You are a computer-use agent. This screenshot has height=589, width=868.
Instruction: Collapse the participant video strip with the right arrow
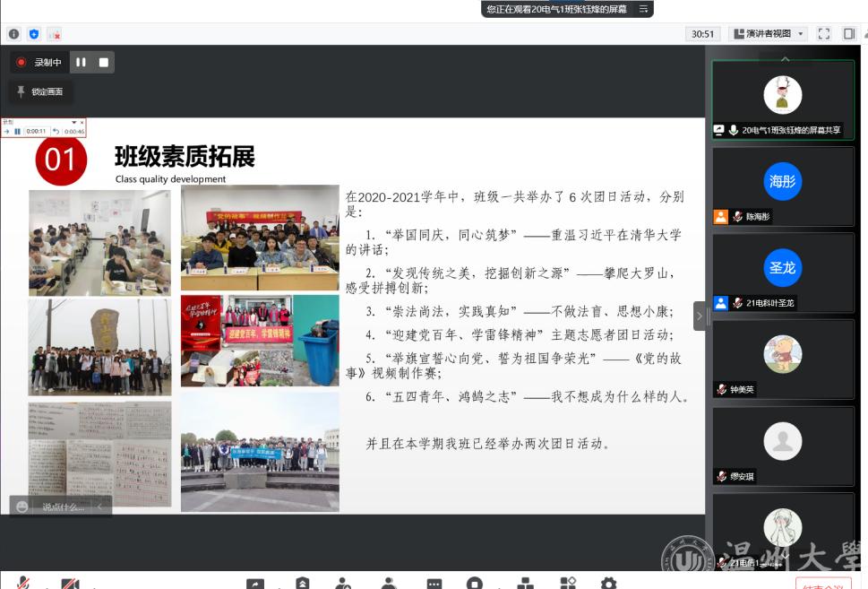(x=700, y=316)
